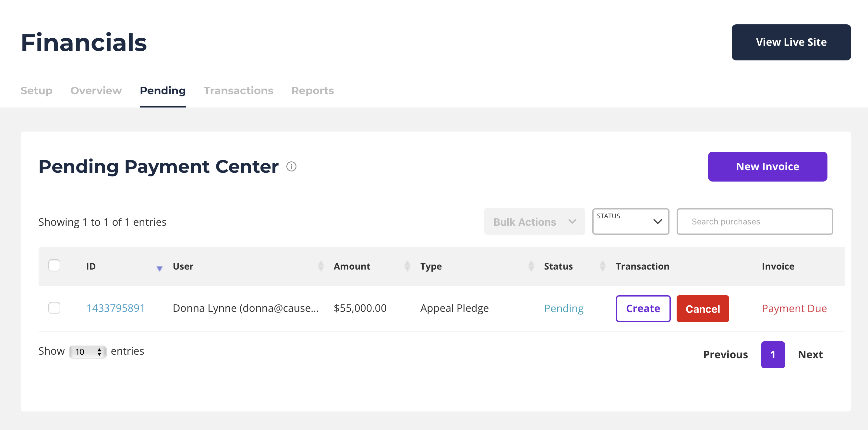
Task: Focus the Search purchases field
Action: (x=754, y=221)
